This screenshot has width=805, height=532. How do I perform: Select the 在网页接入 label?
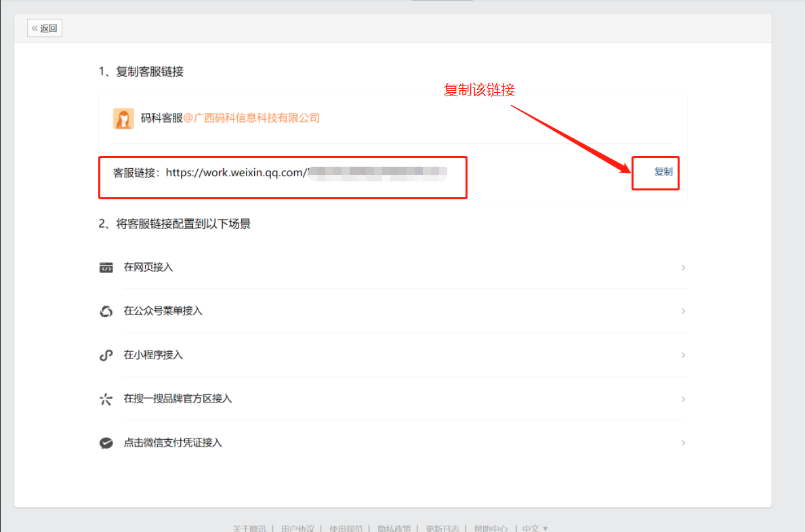point(148,268)
